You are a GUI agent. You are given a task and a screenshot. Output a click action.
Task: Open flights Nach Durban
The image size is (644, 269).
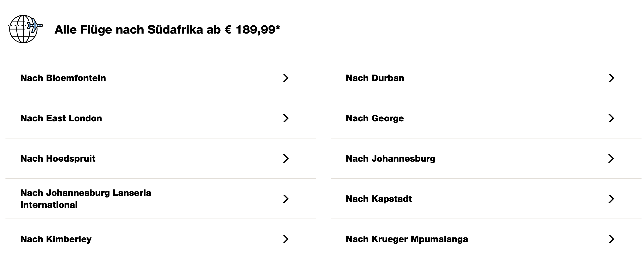click(375, 78)
